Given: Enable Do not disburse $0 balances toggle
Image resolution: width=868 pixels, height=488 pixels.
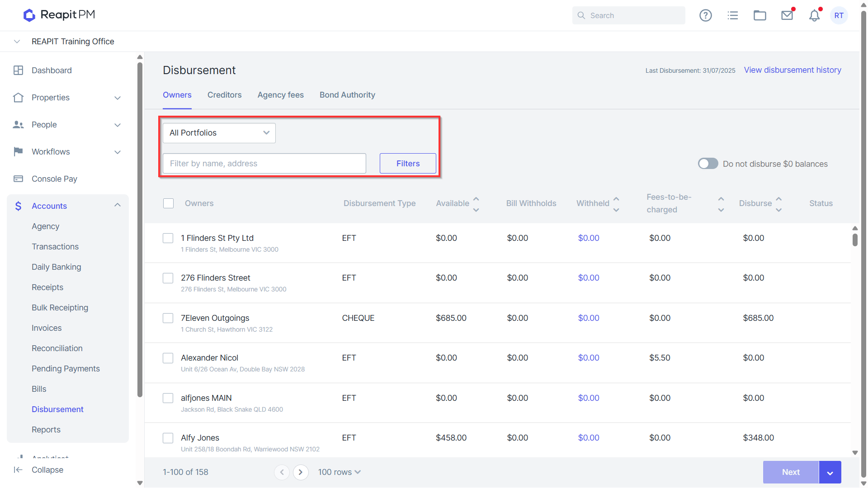Looking at the screenshot, I should pos(708,164).
